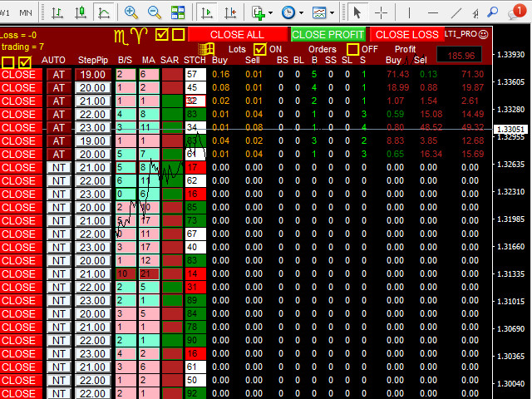
Task: Tick the empty checkbox below trading = 7
Action: coord(7,62)
